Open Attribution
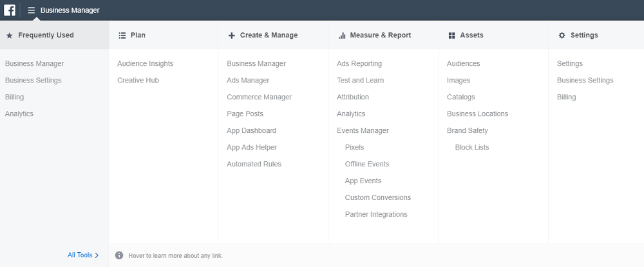The width and height of the screenshot is (644, 267). [353, 97]
